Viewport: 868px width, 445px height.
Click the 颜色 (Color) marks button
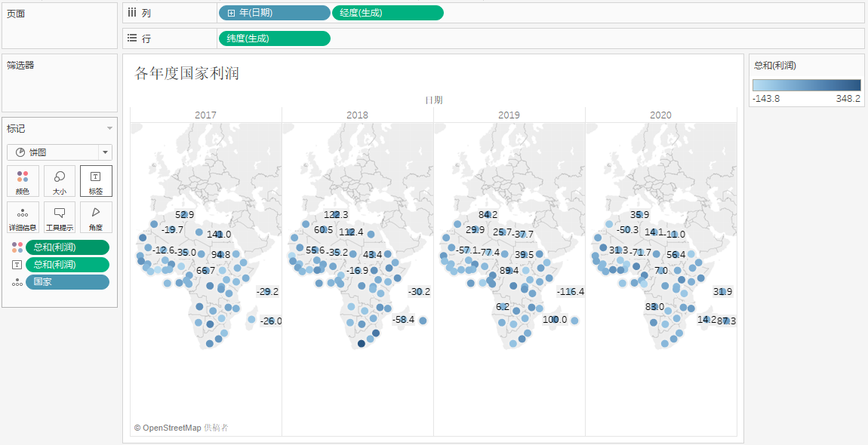click(23, 181)
